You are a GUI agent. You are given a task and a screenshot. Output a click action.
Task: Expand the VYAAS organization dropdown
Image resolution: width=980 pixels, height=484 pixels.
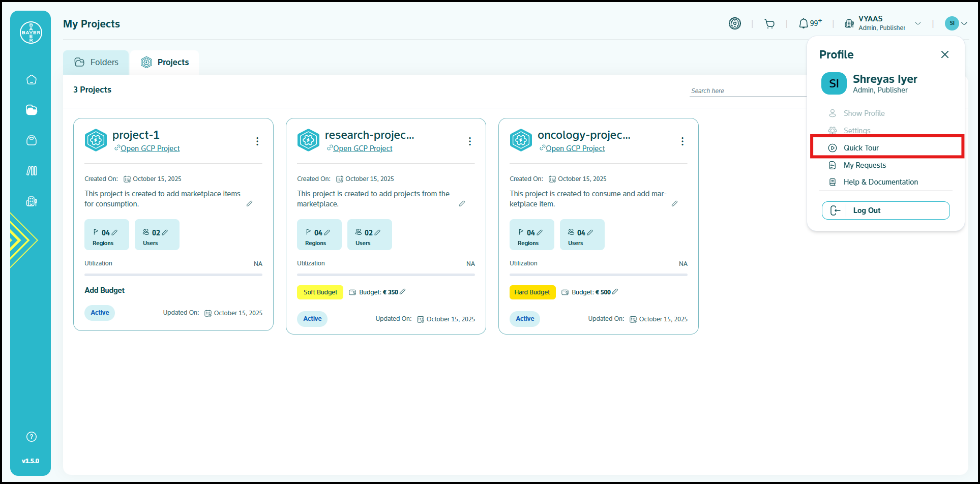point(918,23)
